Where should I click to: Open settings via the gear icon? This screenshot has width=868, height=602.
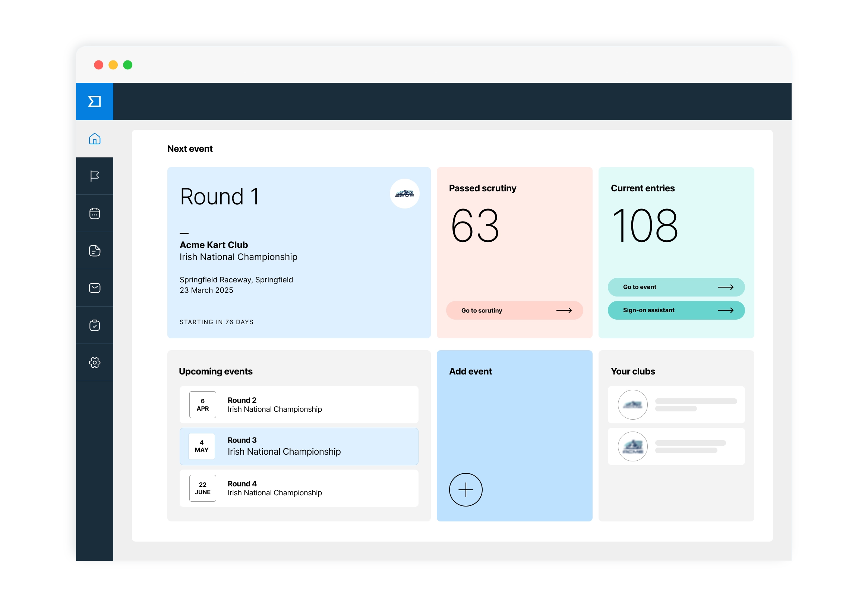[94, 363]
